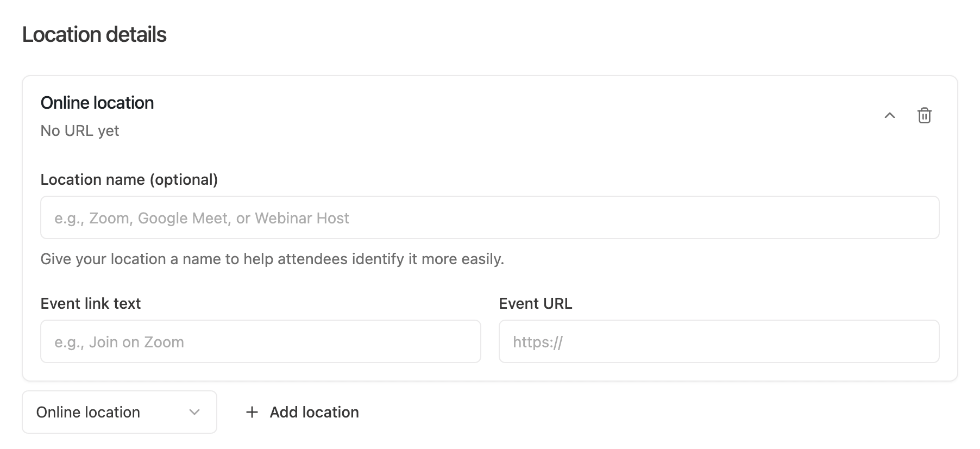Open the Online location type dropdown
The height and width of the screenshot is (449, 980).
click(119, 412)
